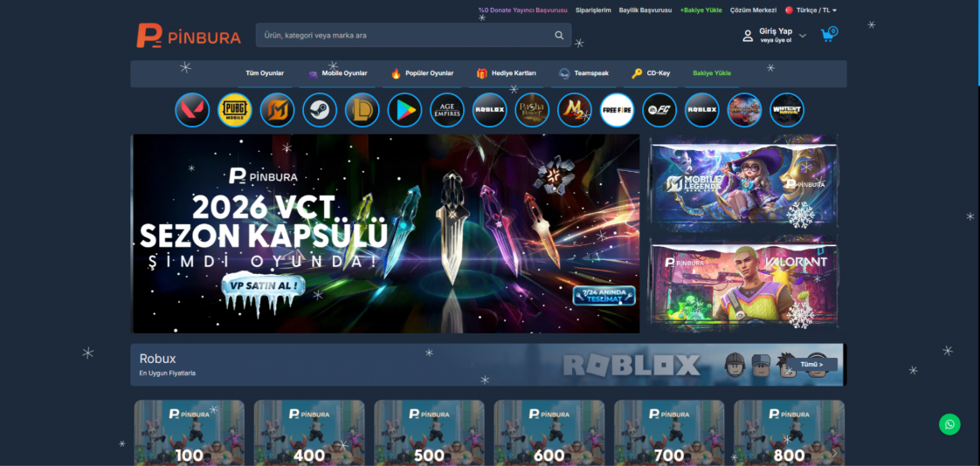980x466 pixels.
Task: Open the Metin2 circle icon
Action: (x=575, y=110)
